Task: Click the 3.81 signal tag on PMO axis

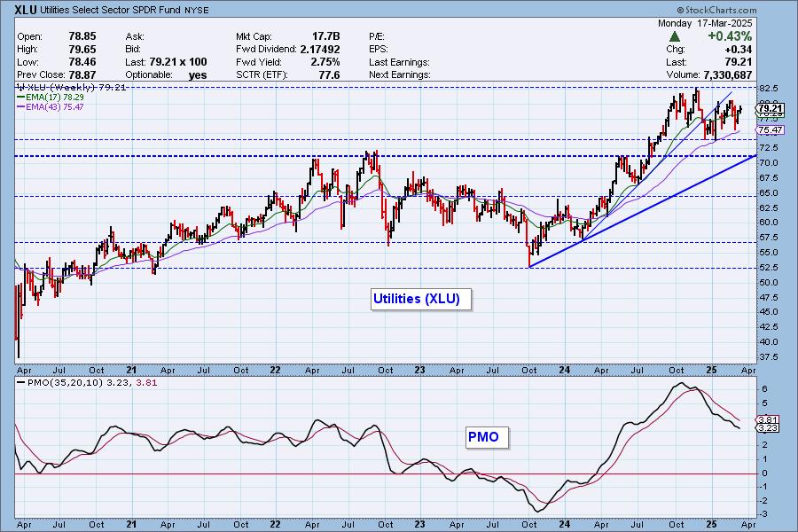Action: [x=767, y=420]
